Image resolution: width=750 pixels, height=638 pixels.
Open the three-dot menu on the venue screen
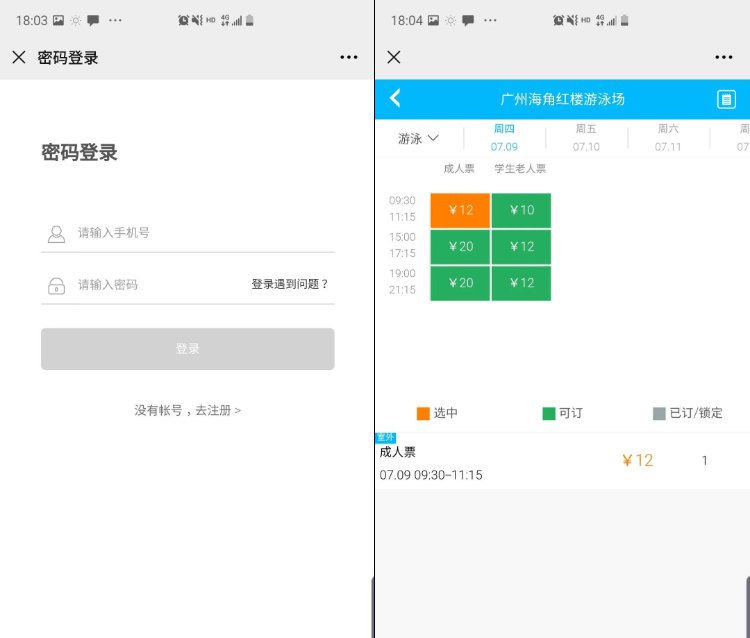coord(724,57)
